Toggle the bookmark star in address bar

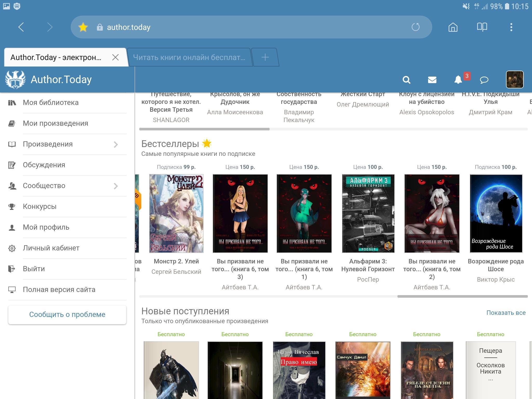pyautogui.click(x=83, y=27)
